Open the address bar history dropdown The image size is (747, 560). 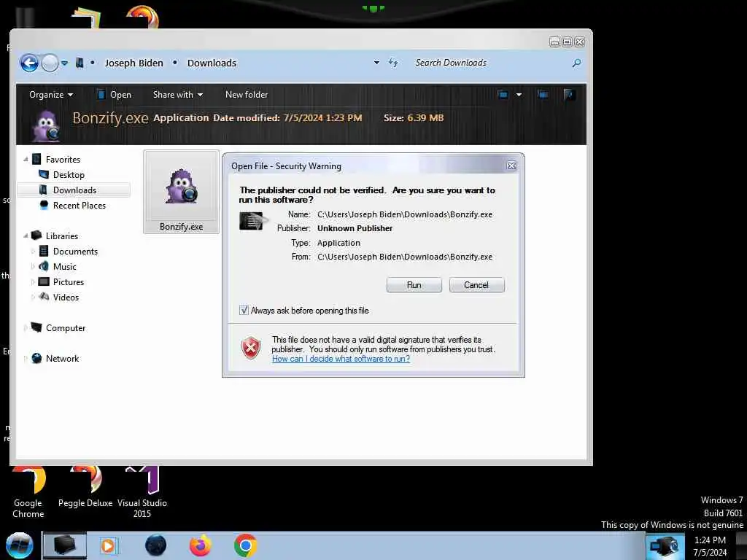(x=376, y=63)
